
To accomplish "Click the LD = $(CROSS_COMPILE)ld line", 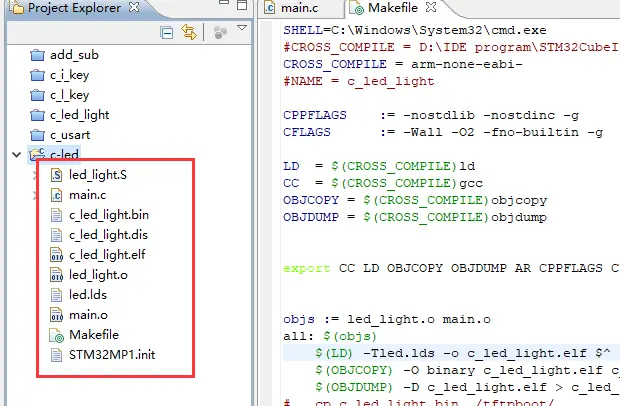I will pyautogui.click(x=379, y=166).
